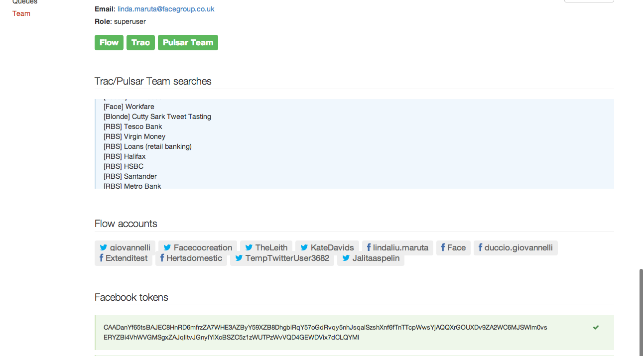Viewport: 644px width, 356px height.
Task: Click Facebook icon beside lindaliu.maruta
Action: coord(369,247)
